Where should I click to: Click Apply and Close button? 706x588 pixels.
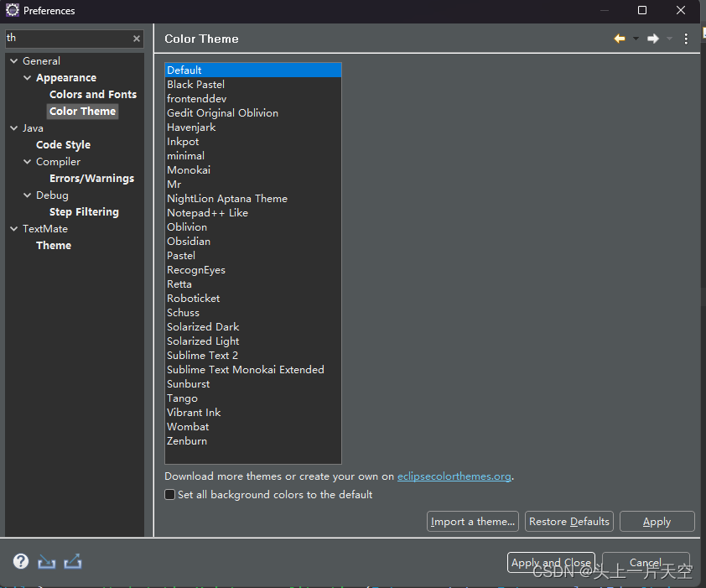[x=551, y=562]
